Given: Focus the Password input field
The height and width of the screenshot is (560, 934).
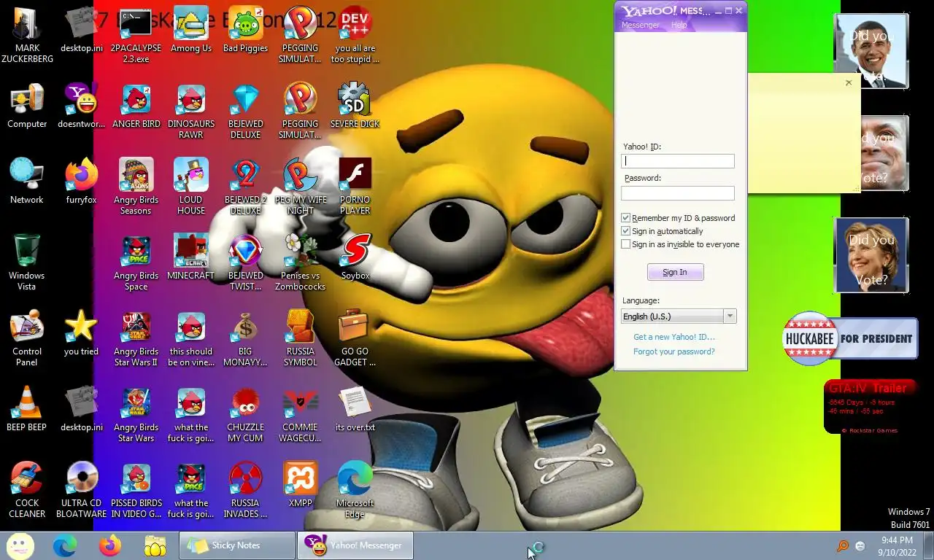Looking at the screenshot, I should point(678,193).
